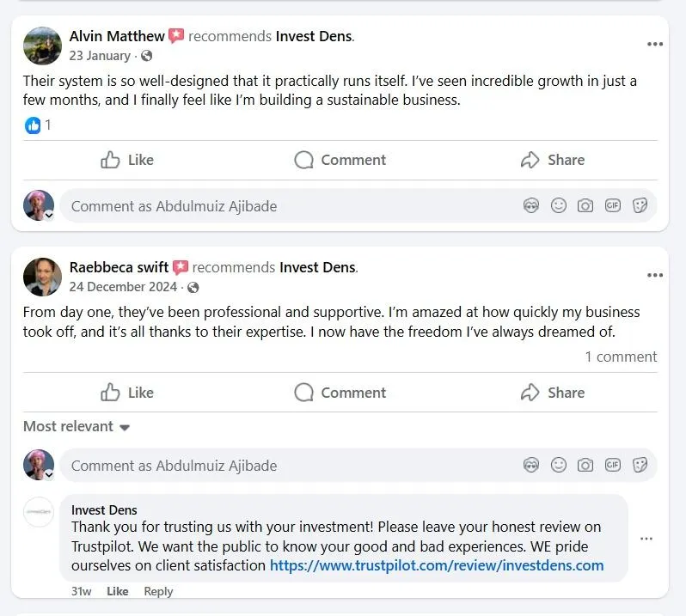
Task: Like Alvin Matthew's recommendation post
Action: click(127, 160)
